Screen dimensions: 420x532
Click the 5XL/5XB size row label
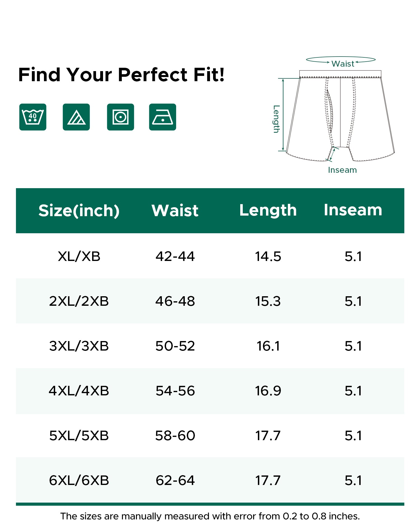pos(79,436)
